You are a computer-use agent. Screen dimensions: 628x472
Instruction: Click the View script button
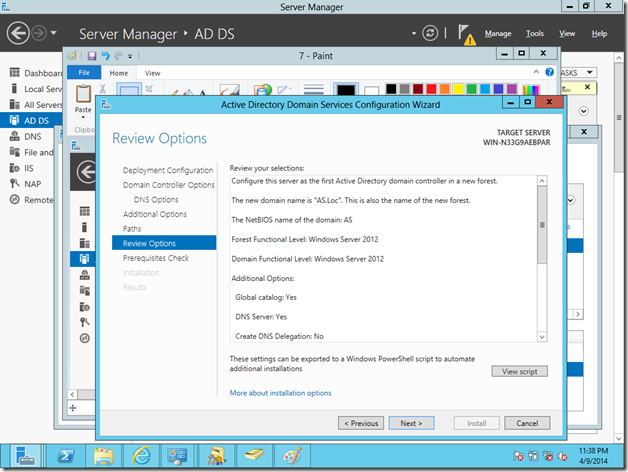click(519, 371)
